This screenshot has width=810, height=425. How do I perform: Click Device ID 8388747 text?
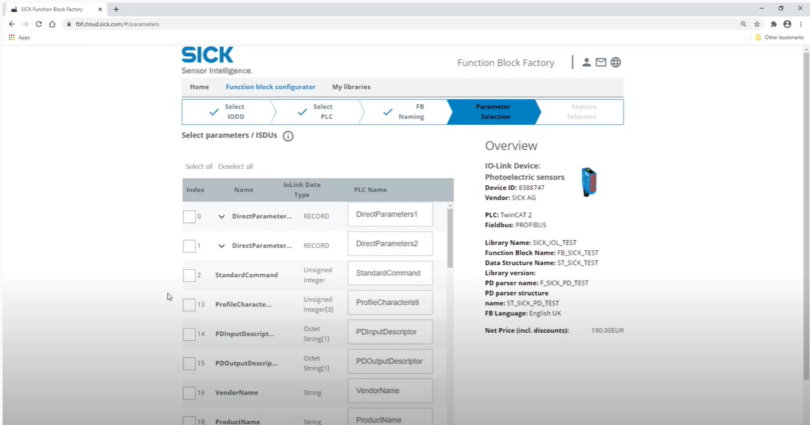tap(515, 188)
